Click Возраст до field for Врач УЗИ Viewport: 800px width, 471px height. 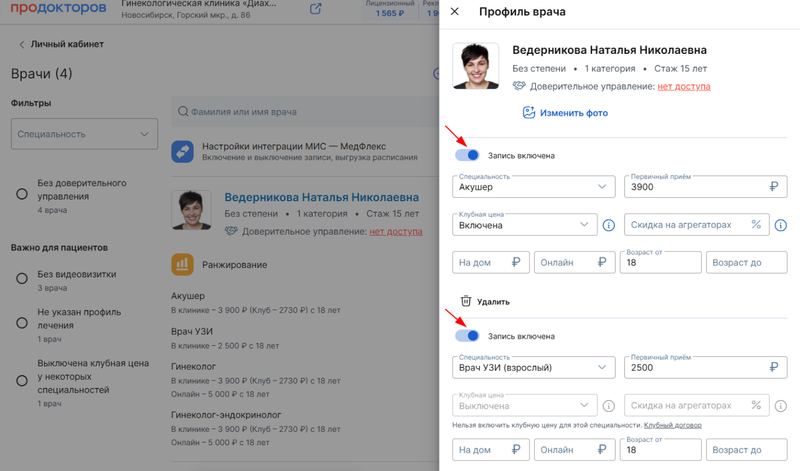746,450
